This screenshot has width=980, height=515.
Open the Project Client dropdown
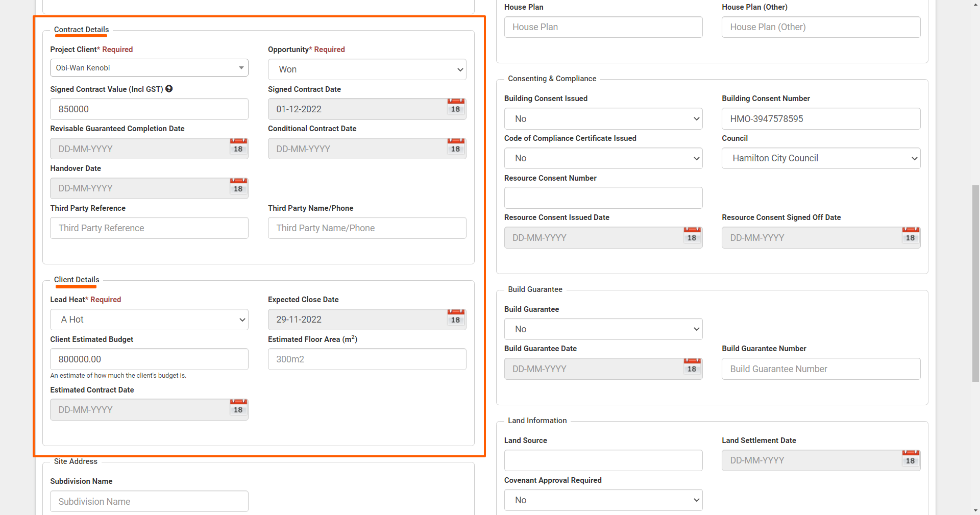click(149, 68)
